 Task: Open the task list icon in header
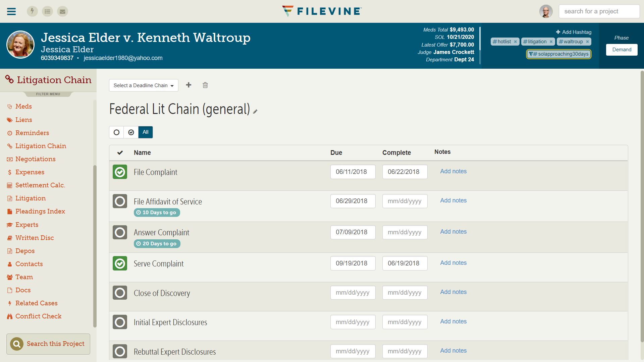point(47,11)
